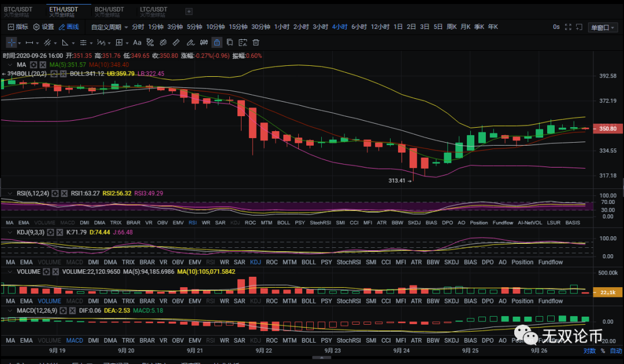The image size is (624, 364).
Task: Switch to the BTC/USDT tab
Action: click(19, 9)
